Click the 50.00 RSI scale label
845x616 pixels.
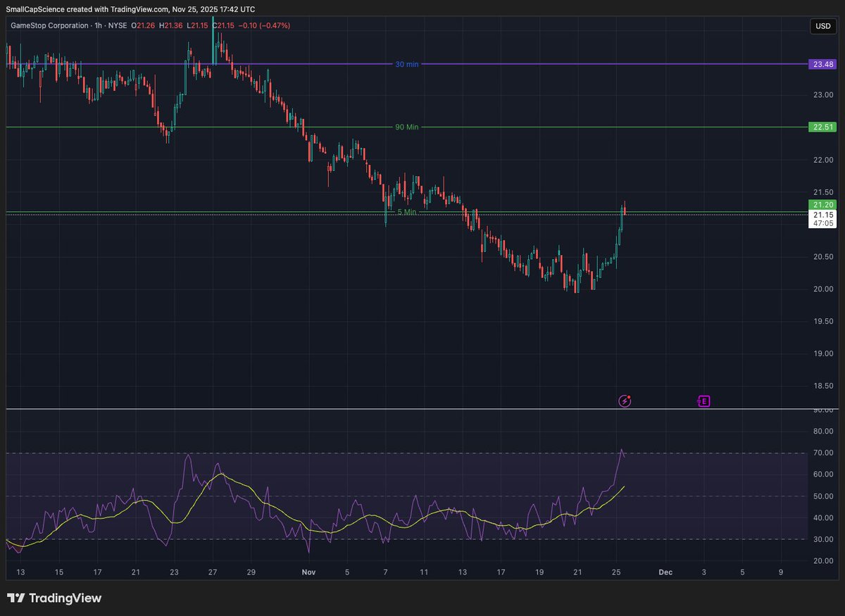point(823,496)
